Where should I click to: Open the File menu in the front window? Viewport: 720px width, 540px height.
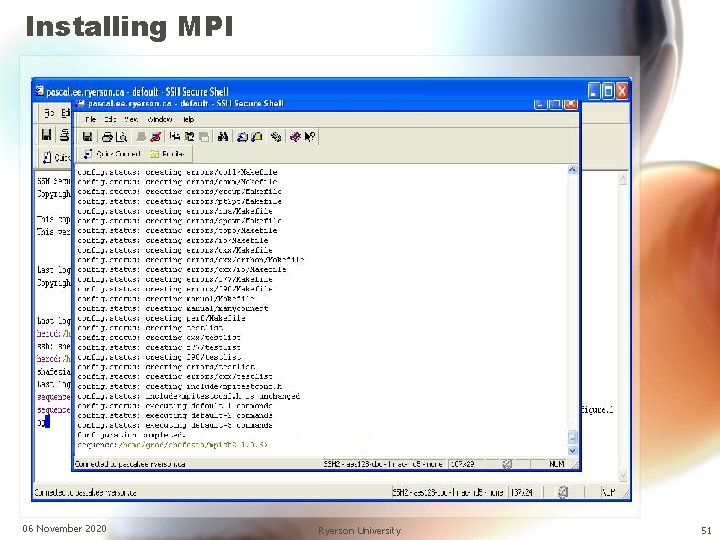pos(90,119)
